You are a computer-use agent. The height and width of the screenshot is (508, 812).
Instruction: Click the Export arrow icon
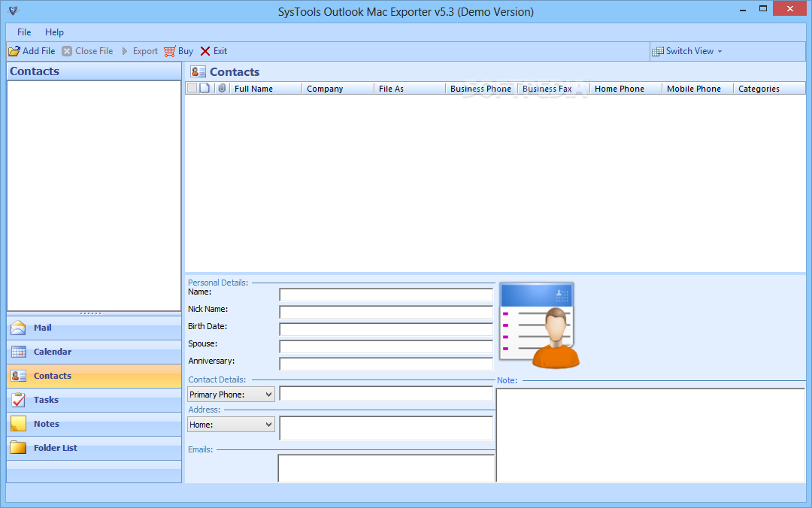pyautogui.click(x=125, y=51)
